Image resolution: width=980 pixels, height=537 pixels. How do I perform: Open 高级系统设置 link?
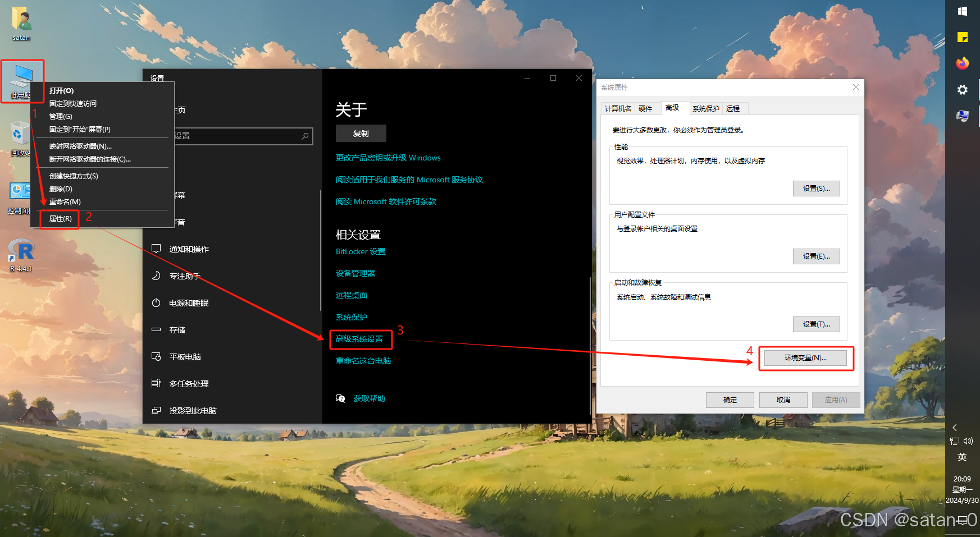coord(359,339)
